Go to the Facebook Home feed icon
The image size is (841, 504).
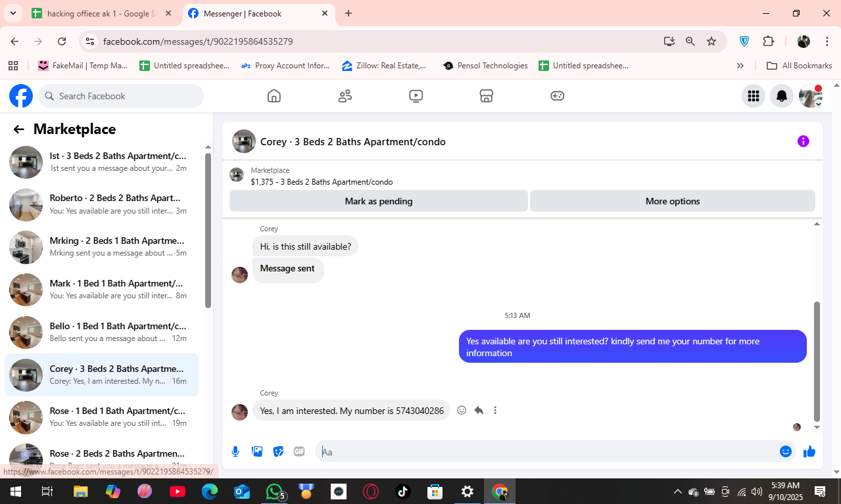pyautogui.click(x=274, y=96)
